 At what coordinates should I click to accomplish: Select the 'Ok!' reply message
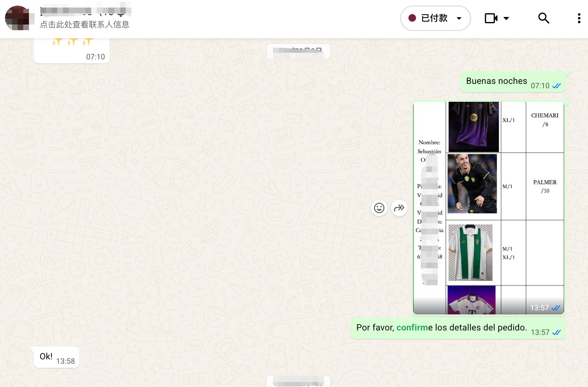57,357
